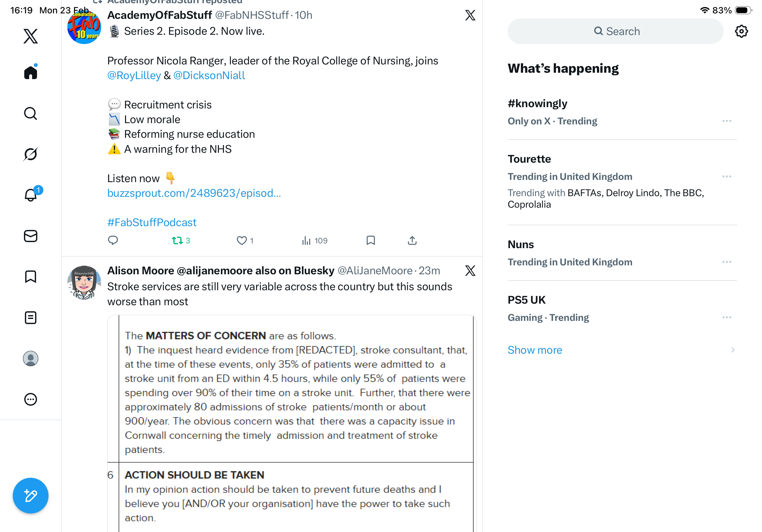
Task: Expand trends with Show more
Action: tap(535, 350)
